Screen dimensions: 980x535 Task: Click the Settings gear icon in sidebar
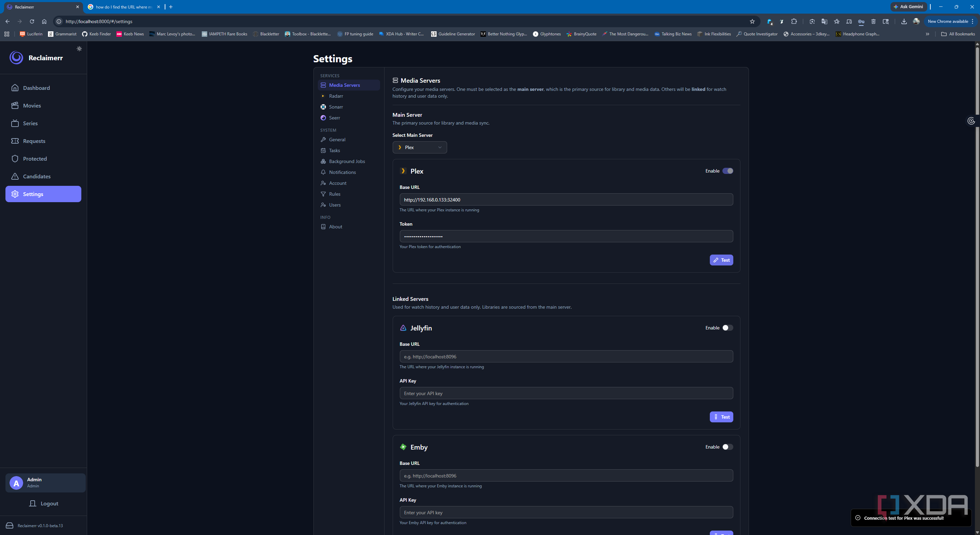15,194
